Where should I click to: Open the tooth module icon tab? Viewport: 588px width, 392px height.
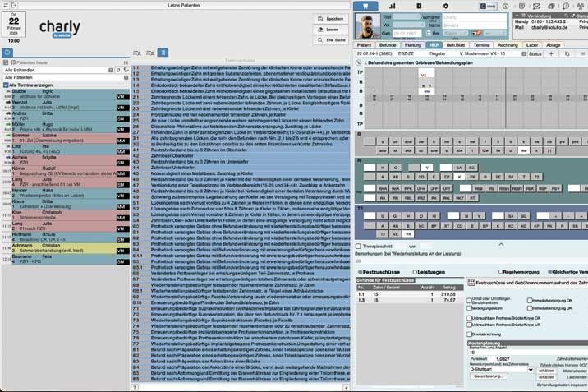tap(366, 6)
